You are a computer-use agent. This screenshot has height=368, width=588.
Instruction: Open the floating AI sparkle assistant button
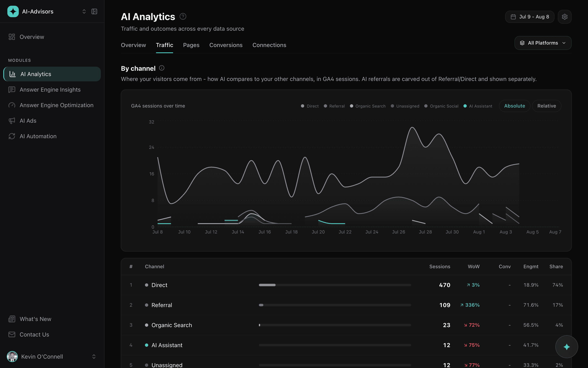tap(567, 347)
